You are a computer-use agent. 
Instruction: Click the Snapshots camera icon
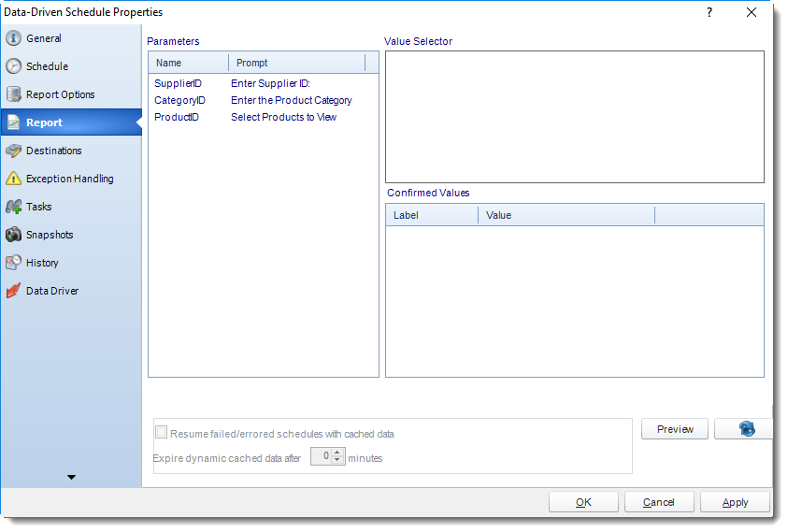(14, 235)
